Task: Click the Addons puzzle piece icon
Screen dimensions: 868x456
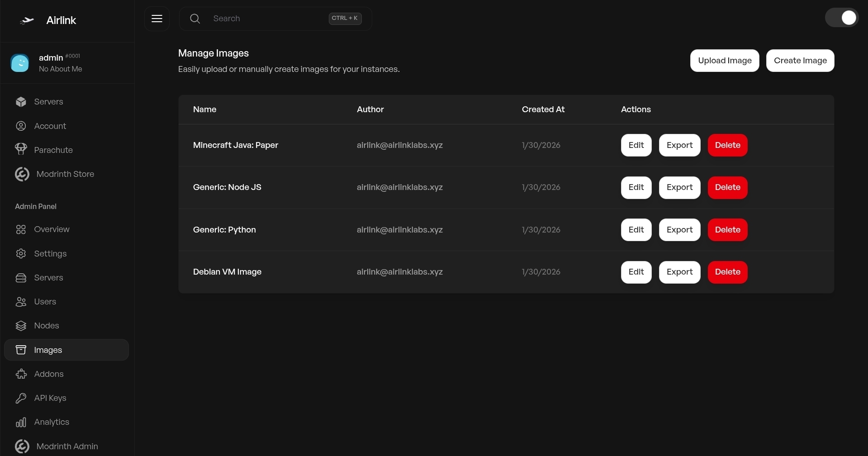Action: [21, 374]
